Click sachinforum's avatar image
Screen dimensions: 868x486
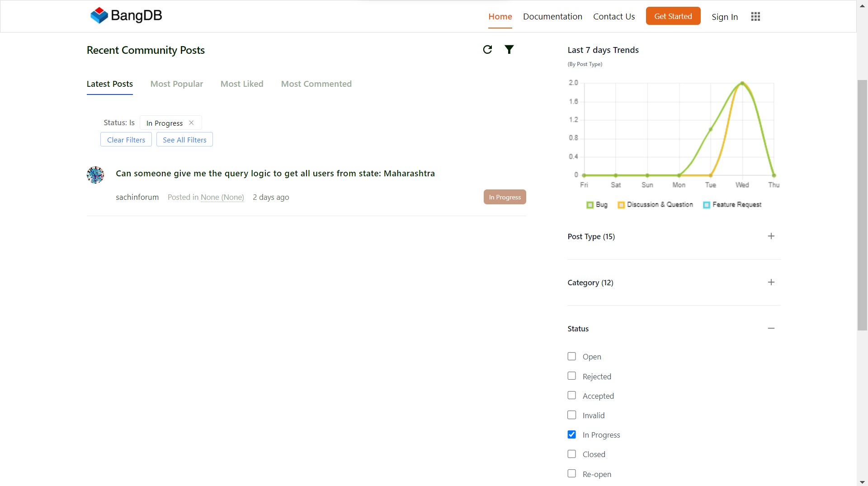[95, 175]
